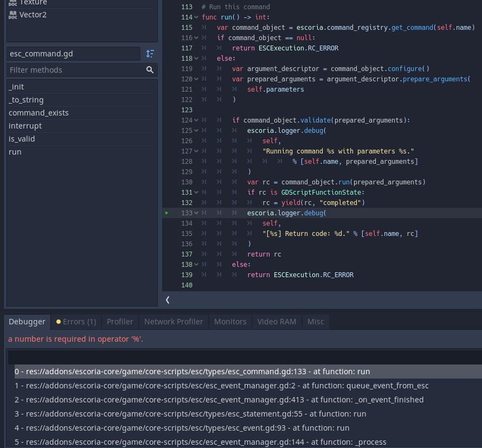482x448 pixels.
Task: Click 'ESCExecution.RC_ERROR' on line 139
Action: 313,275
